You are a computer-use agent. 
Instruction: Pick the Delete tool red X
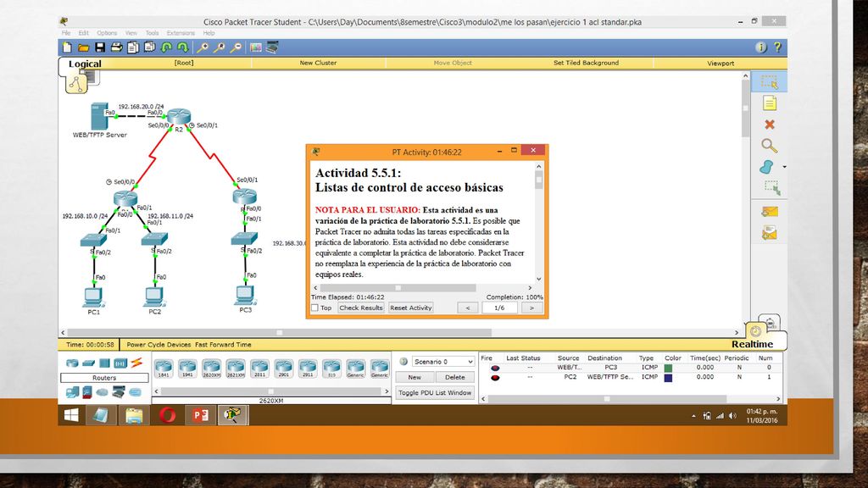tap(770, 125)
